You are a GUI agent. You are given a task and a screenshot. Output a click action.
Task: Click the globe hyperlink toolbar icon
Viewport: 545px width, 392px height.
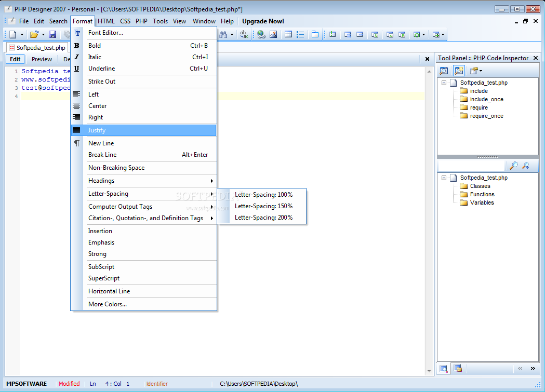pyautogui.click(x=261, y=34)
